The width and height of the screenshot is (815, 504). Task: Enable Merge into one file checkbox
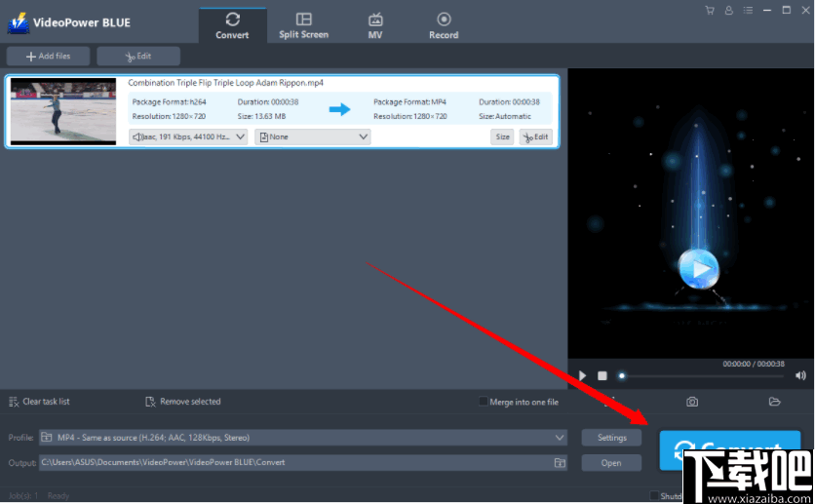click(484, 402)
